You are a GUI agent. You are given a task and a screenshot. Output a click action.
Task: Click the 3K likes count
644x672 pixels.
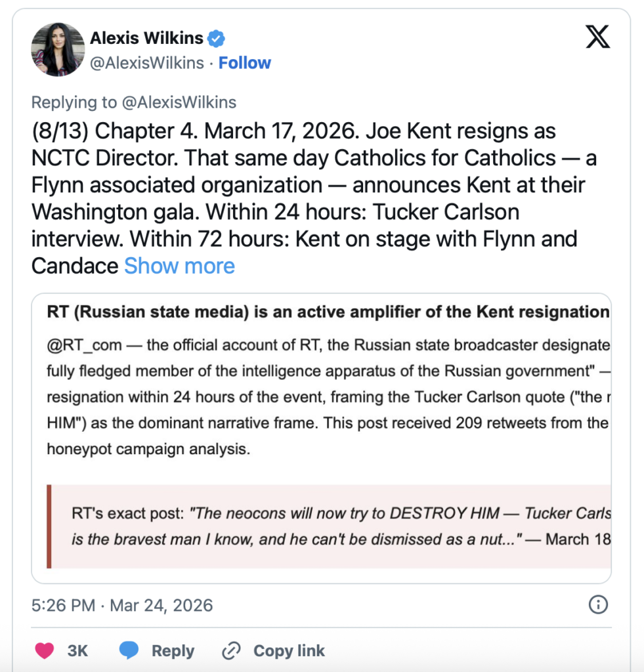[x=77, y=650]
